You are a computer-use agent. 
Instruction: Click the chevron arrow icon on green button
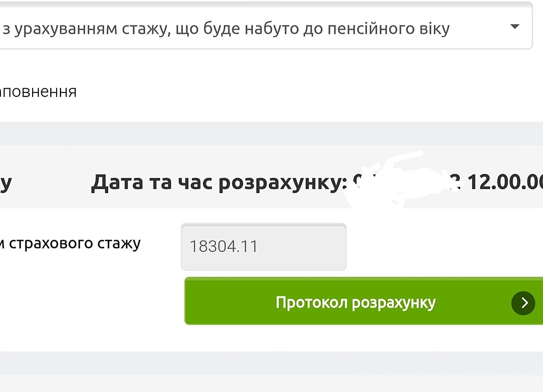(x=524, y=302)
